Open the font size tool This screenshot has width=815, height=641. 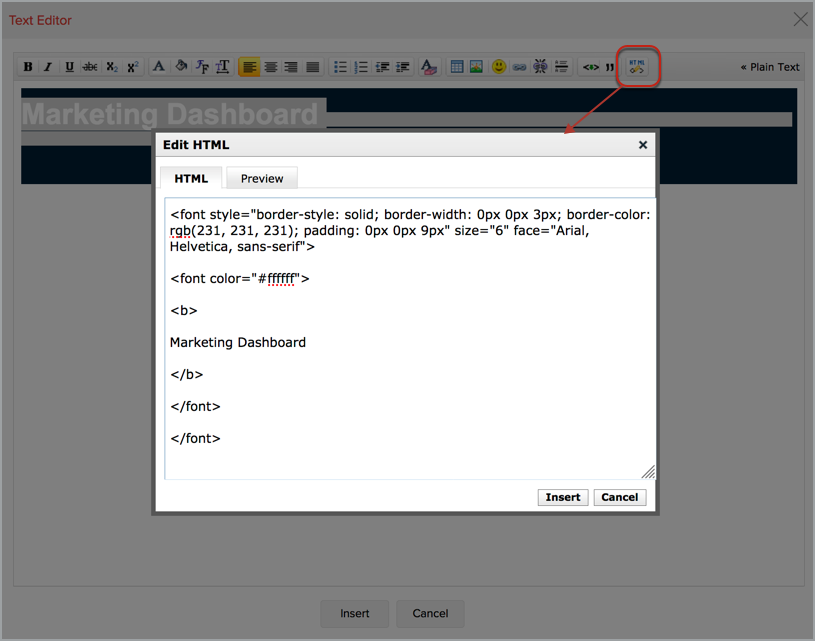click(222, 67)
